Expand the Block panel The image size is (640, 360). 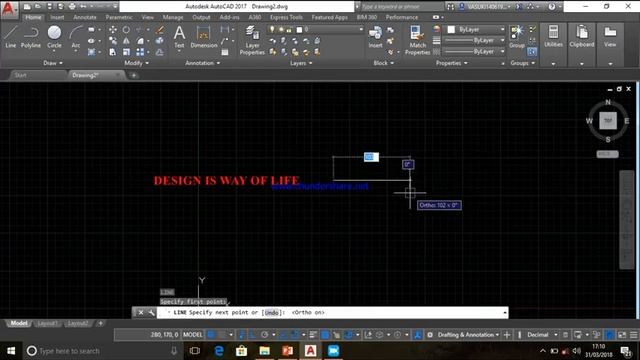(x=383, y=63)
